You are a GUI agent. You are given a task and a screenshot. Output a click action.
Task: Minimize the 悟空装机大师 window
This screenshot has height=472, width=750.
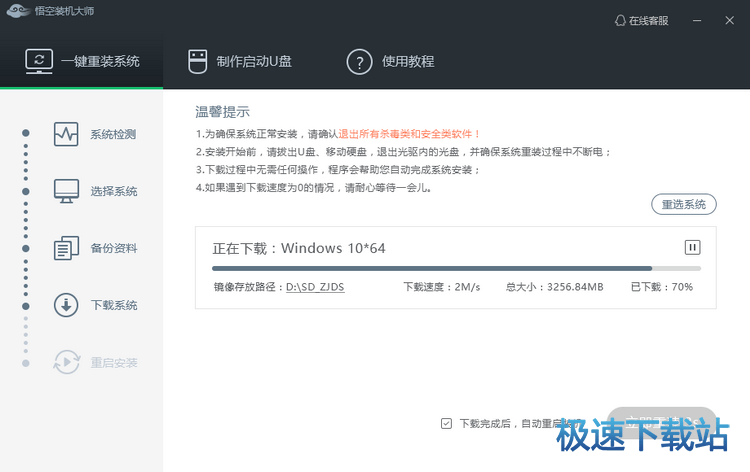coord(697,21)
